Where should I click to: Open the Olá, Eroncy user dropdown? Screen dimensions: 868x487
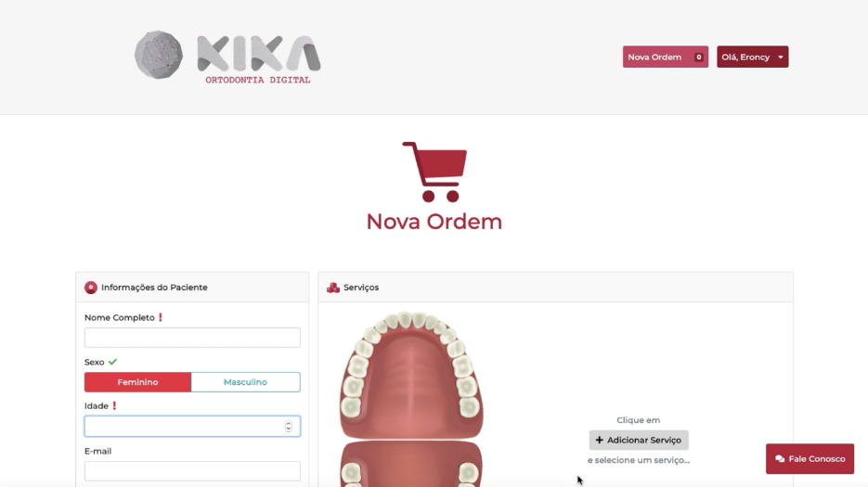pyautogui.click(x=752, y=57)
